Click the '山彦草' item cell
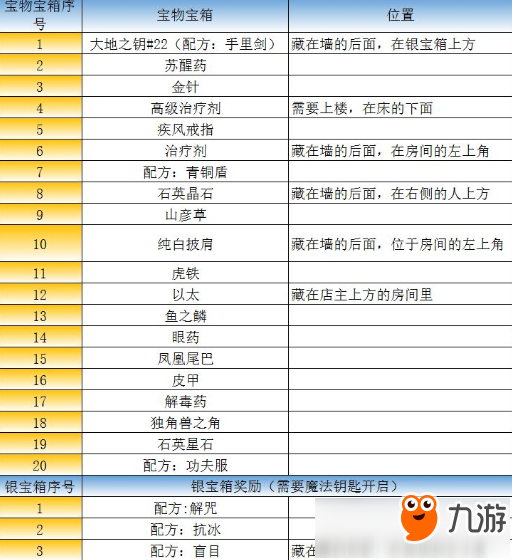 (x=185, y=215)
